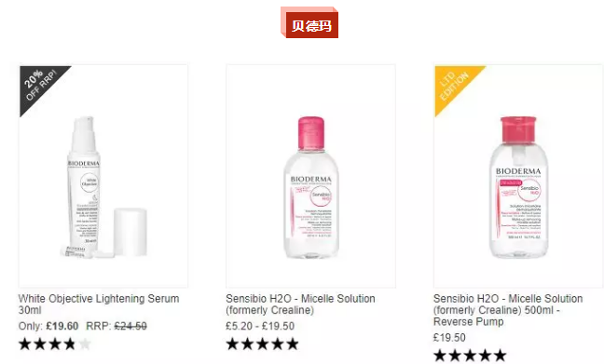Viewport: 604px width, 364px height.
Task: Click Sensibio H2O Micelle Solution (formerly Crealine) title
Action: [x=300, y=304]
